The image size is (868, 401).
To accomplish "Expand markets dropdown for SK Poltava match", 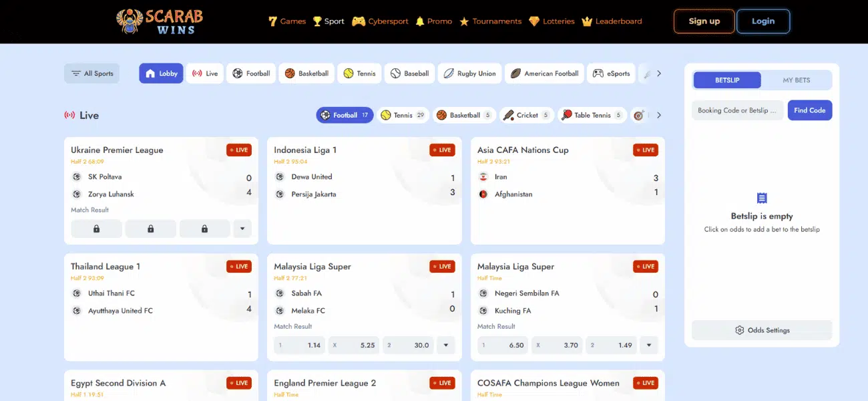I will pos(242,229).
